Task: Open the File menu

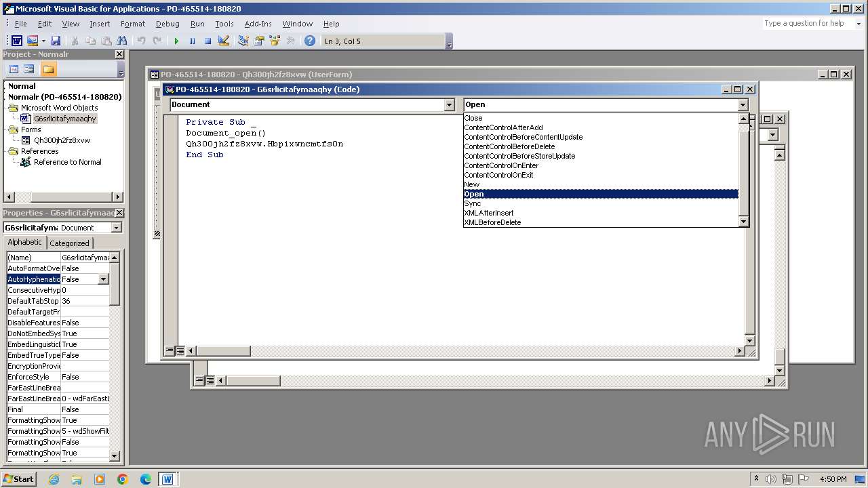Action: 20,24
